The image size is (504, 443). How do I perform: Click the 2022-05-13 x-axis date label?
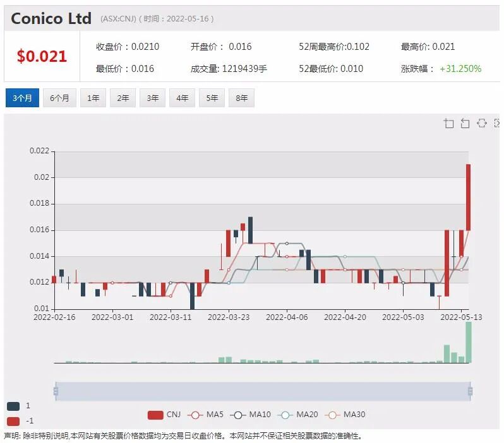(x=461, y=317)
